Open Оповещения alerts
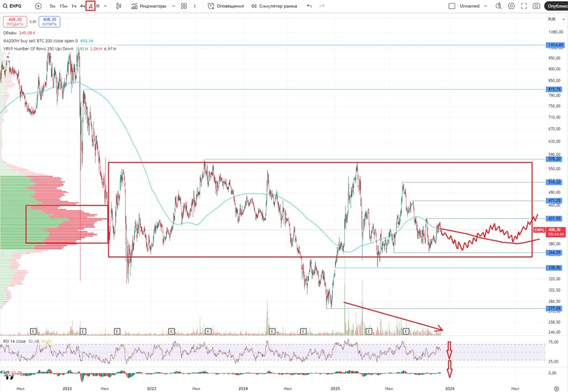The height and width of the screenshot is (392, 568). [x=225, y=6]
